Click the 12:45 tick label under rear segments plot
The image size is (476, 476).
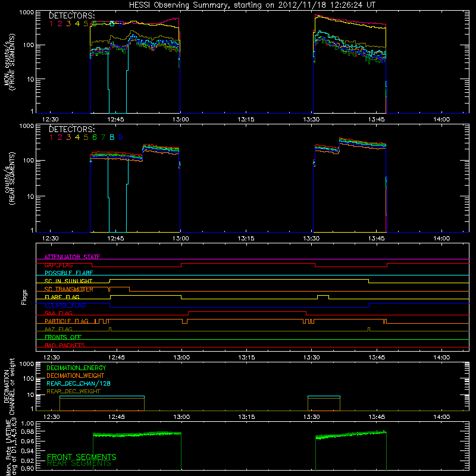pyautogui.click(x=115, y=239)
